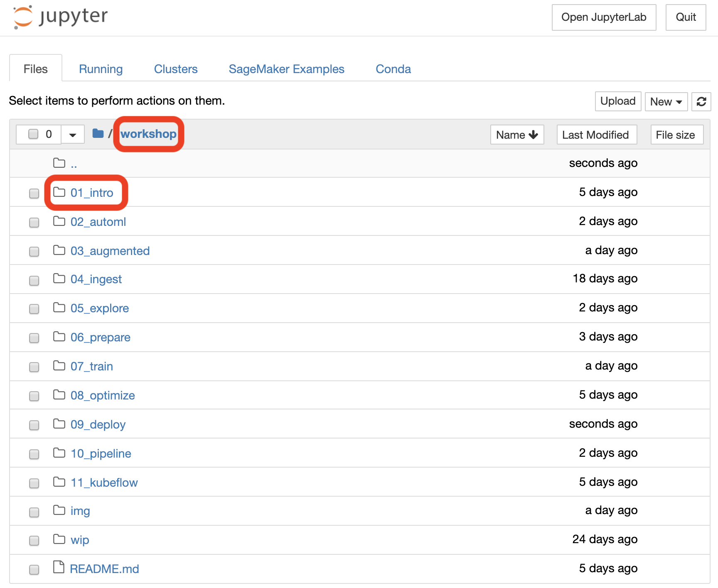Click '18 days ago' for 04_ingest
Image resolution: width=718 pixels, height=588 pixels.
[x=605, y=278]
